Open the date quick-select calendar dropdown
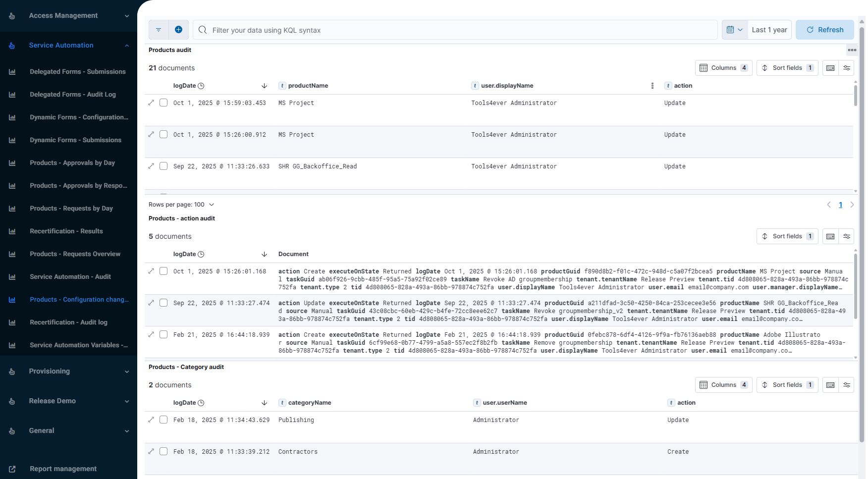 point(734,30)
